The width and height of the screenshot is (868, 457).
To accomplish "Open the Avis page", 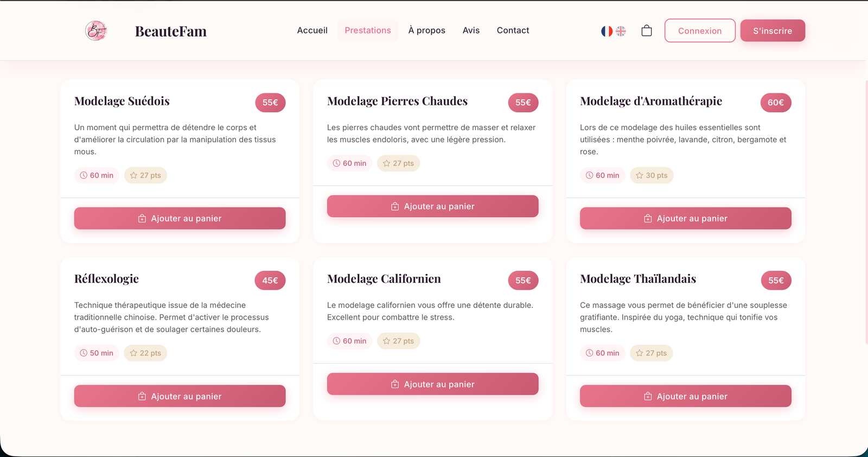I will [x=471, y=30].
